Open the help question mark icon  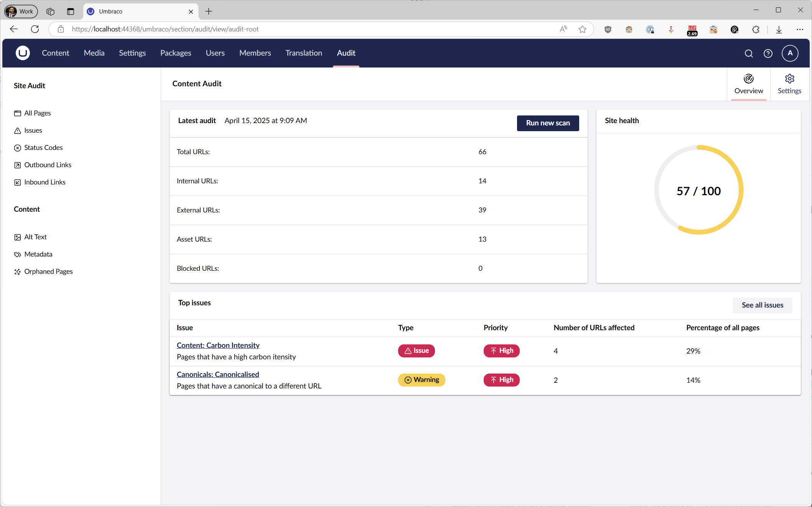click(768, 53)
